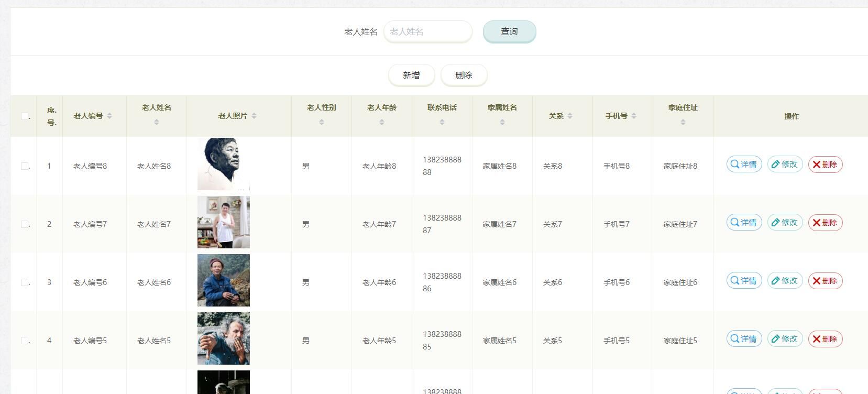Screen dimensions: 868x394
Task: Open the photo thumbnail of 老人姓名6
Action: [x=224, y=280]
